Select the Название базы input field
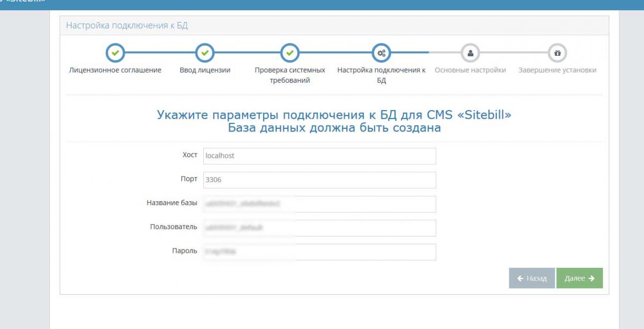The image size is (644, 329). coord(319,204)
